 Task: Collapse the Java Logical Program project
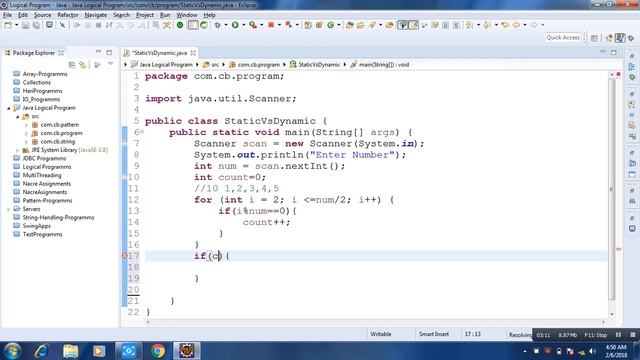[x=9, y=108]
